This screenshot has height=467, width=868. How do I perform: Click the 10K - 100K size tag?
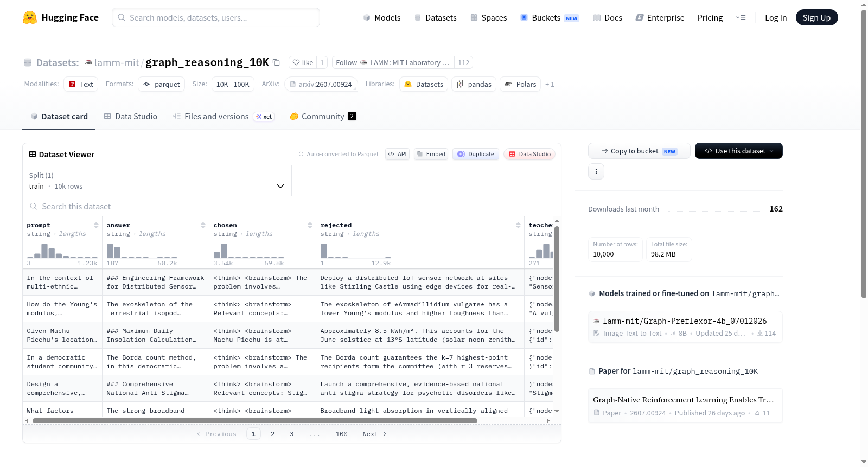click(x=233, y=84)
